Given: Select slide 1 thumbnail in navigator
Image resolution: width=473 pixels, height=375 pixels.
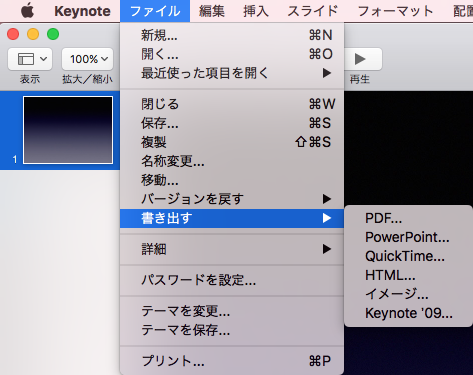Looking at the screenshot, I should 68,130.
